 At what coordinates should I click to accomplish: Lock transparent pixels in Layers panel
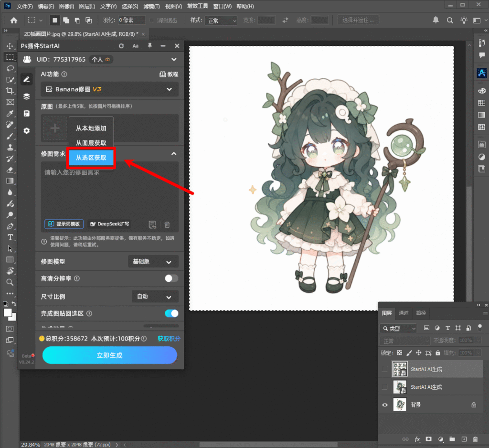click(400, 353)
